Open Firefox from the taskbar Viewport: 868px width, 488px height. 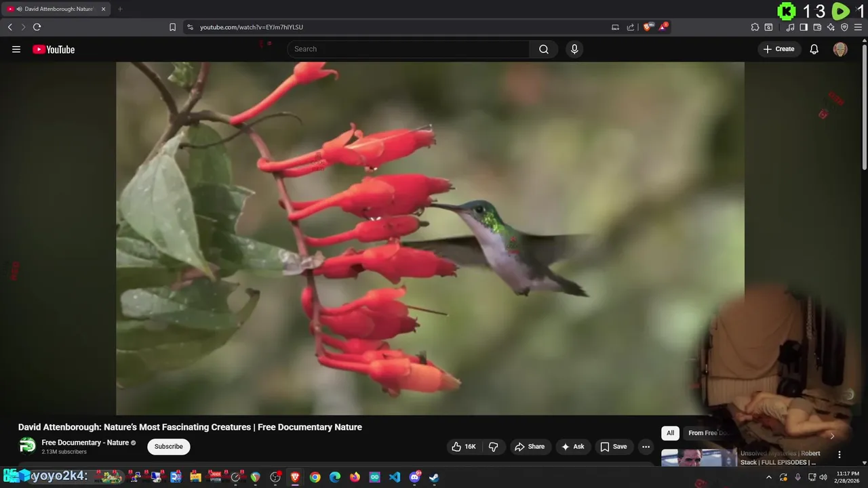tap(355, 477)
